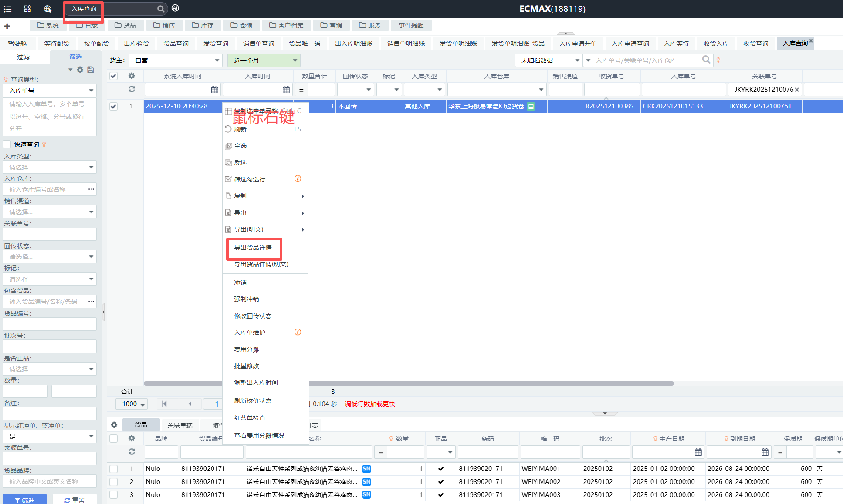Click the 重置 reset button
This screenshot has width=843, height=504.
click(74, 500)
